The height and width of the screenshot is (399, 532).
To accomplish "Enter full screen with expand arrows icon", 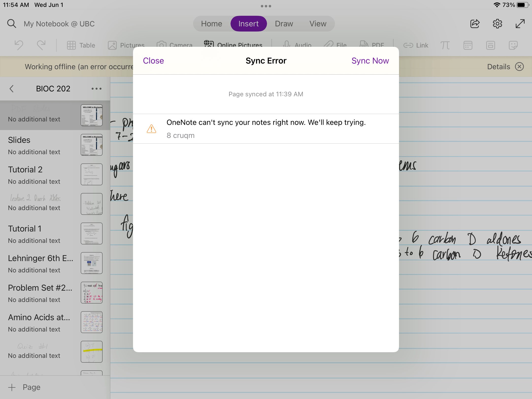I will pyautogui.click(x=520, y=24).
